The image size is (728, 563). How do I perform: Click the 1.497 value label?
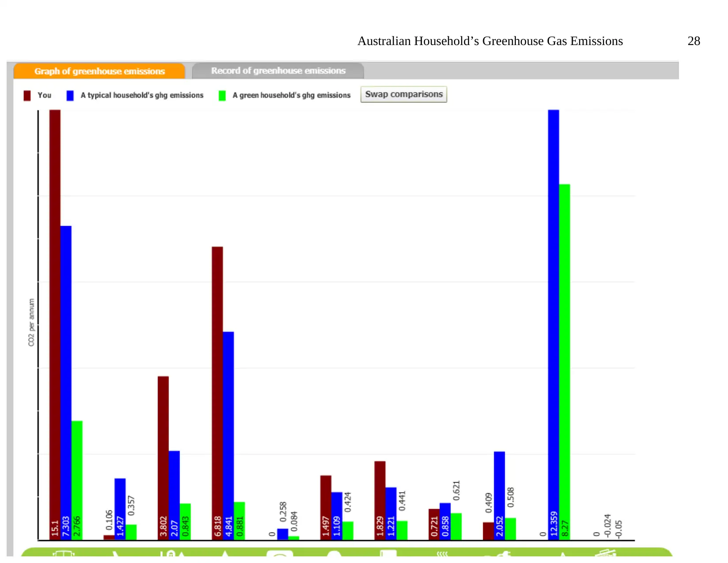pos(326,526)
